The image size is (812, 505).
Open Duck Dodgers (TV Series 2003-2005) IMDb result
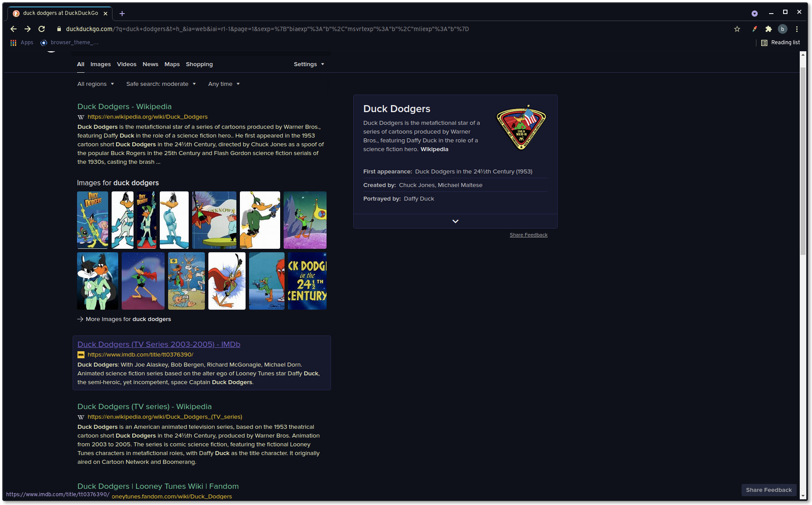[x=159, y=344]
